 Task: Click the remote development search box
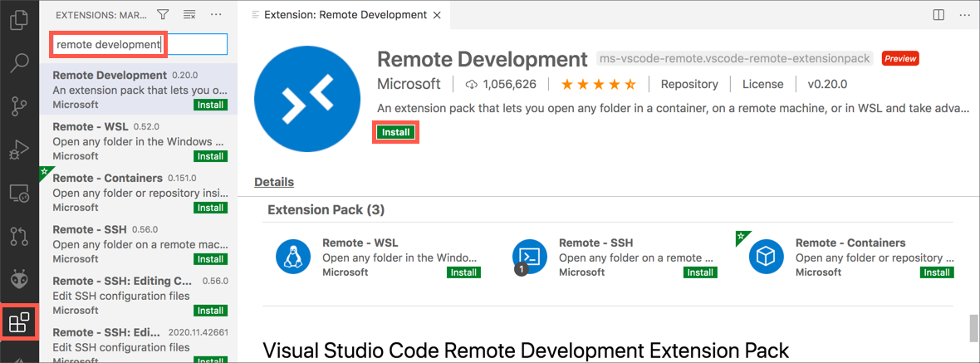tap(139, 44)
